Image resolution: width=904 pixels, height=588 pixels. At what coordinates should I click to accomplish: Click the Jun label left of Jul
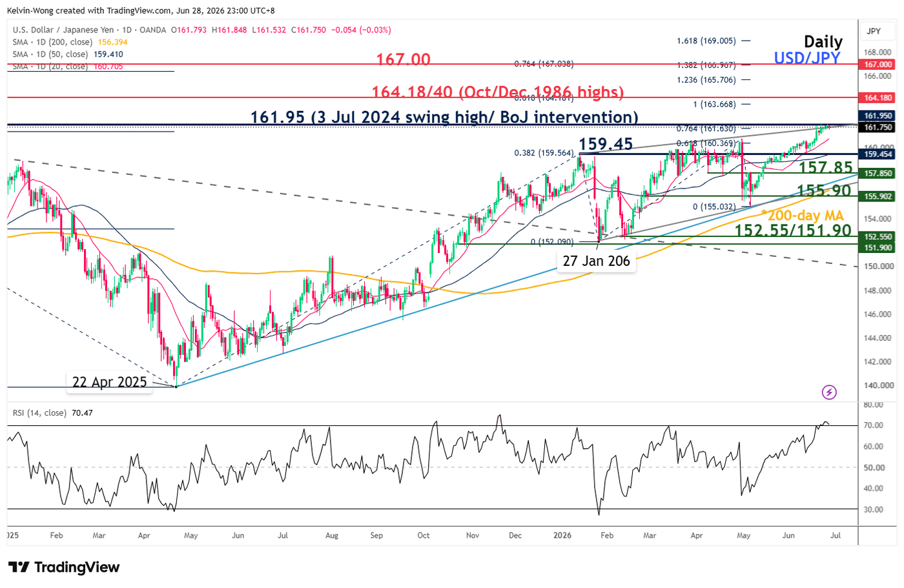click(788, 536)
